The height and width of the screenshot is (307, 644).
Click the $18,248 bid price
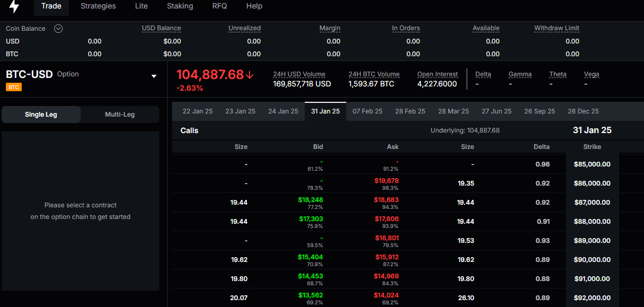point(311,200)
